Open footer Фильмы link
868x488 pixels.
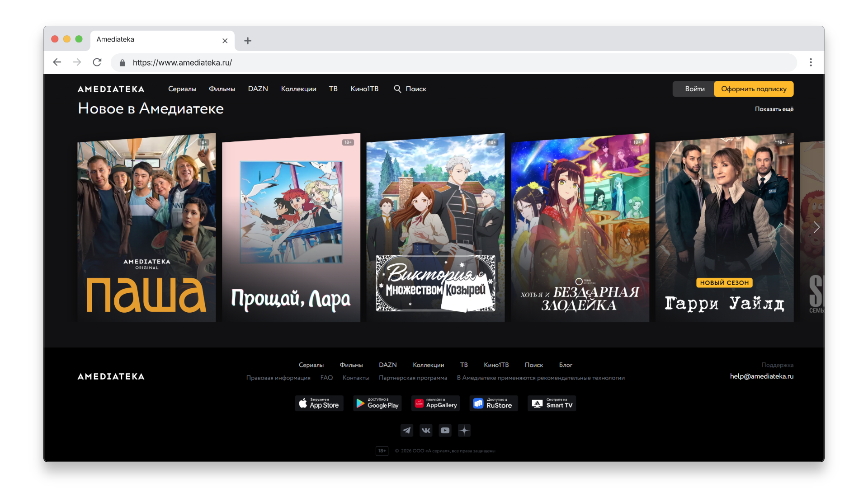click(x=351, y=365)
